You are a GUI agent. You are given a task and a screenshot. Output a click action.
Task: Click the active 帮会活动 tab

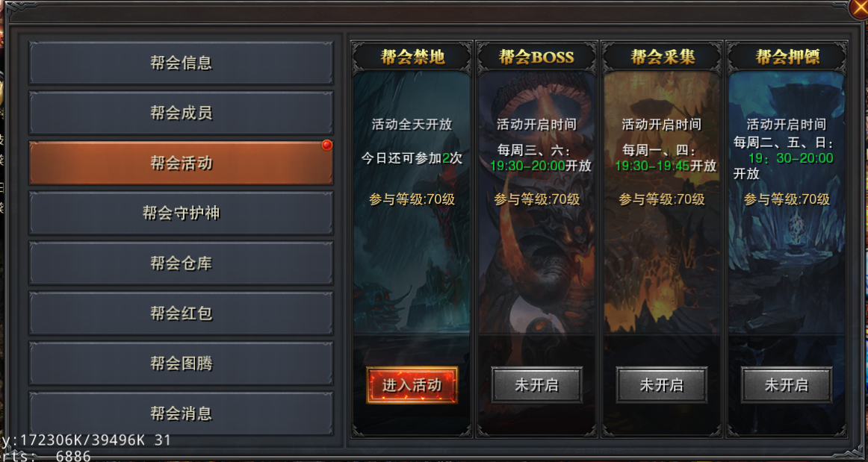pos(181,163)
